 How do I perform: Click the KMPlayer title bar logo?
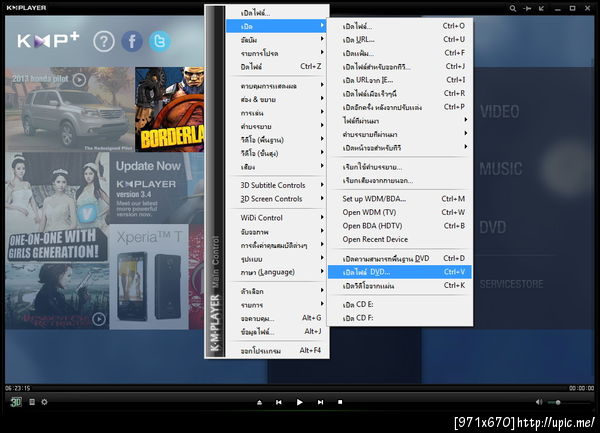pyautogui.click(x=26, y=8)
